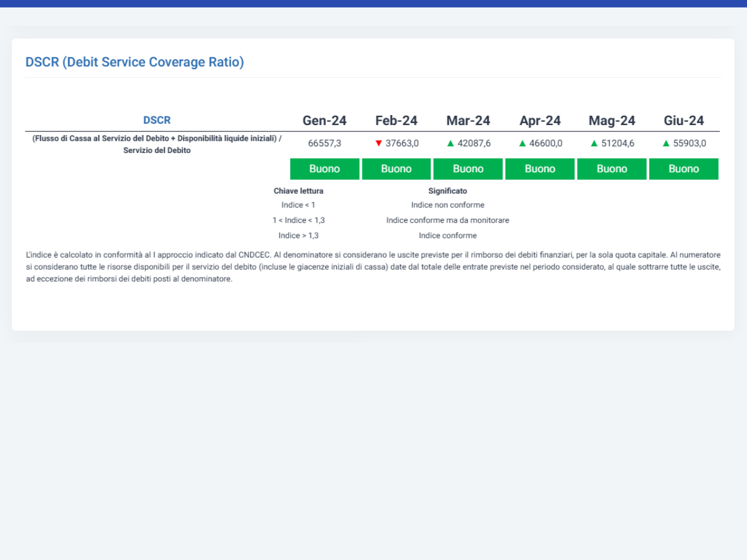Select the Gen-24 column header
747x560 pixels.
(325, 121)
